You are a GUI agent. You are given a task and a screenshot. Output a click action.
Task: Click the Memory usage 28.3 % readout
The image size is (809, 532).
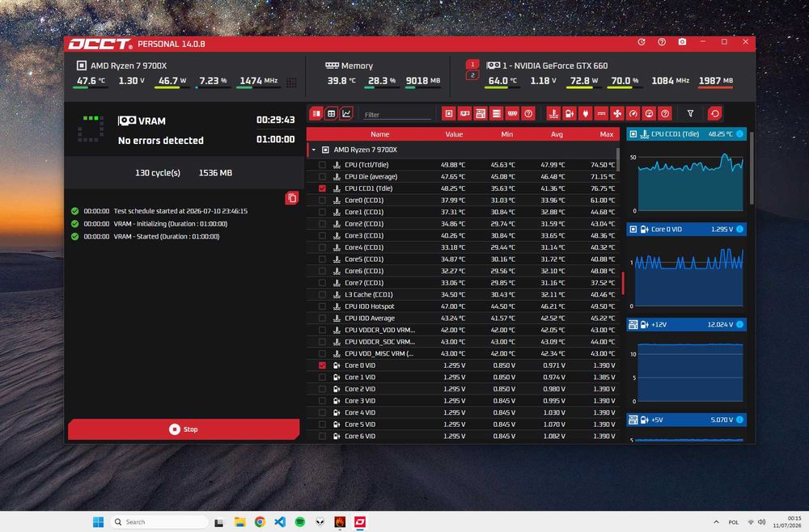pyautogui.click(x=382, y=81)
